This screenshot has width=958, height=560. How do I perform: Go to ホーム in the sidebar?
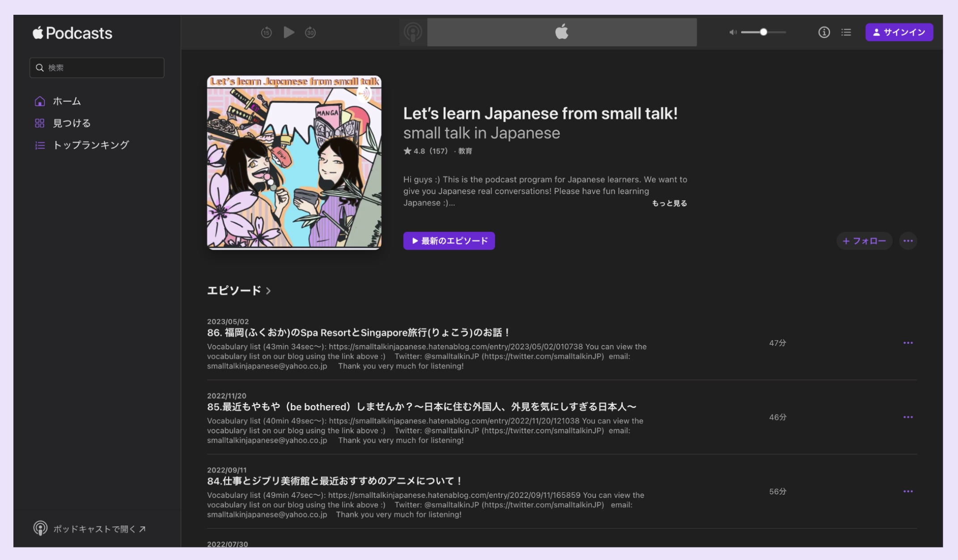tap(67, 101)
